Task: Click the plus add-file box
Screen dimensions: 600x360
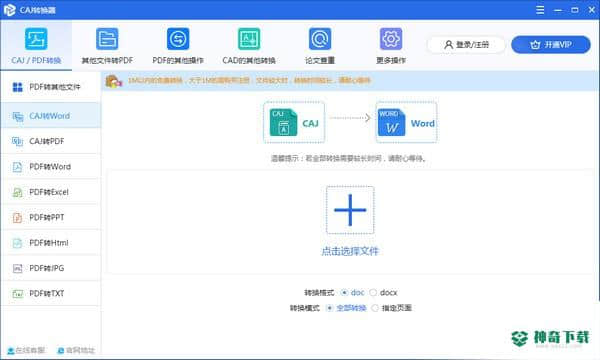Action: (350, 210)
